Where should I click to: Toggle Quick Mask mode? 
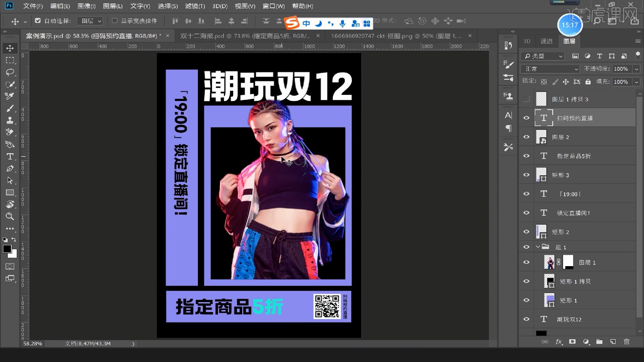click(10, 266)
